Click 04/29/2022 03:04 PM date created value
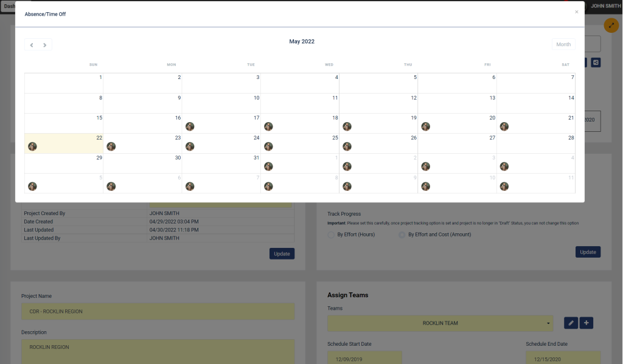The image size is (623, 364). pyautogui.click(x=174, y=222)
